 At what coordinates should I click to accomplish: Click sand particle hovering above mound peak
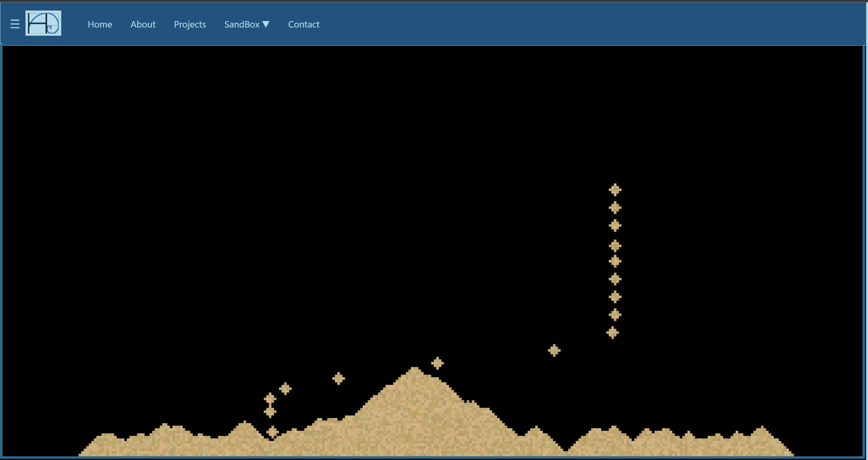coord(437,363)
